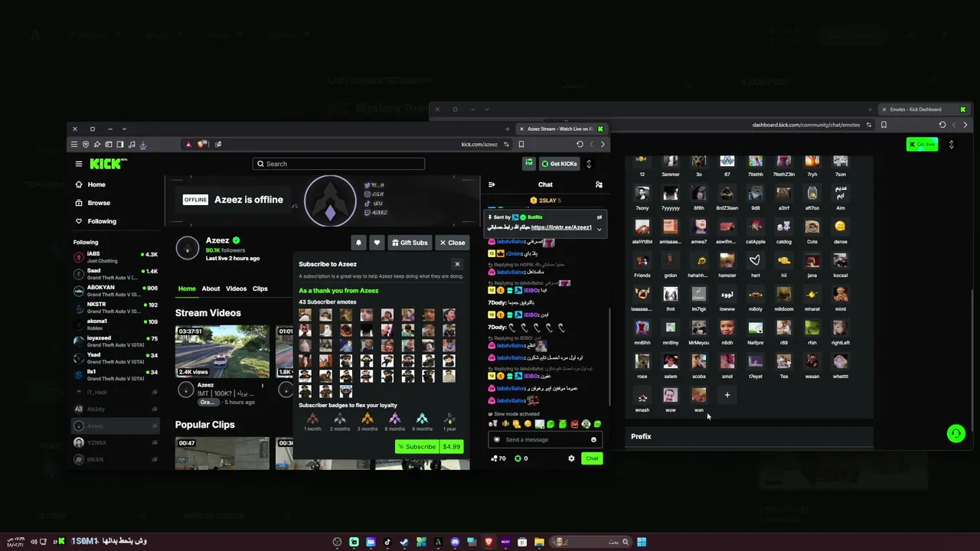This screenshot has height=551, width=980.
Task: Click the $4.99 price button
Action: point(452,447)
